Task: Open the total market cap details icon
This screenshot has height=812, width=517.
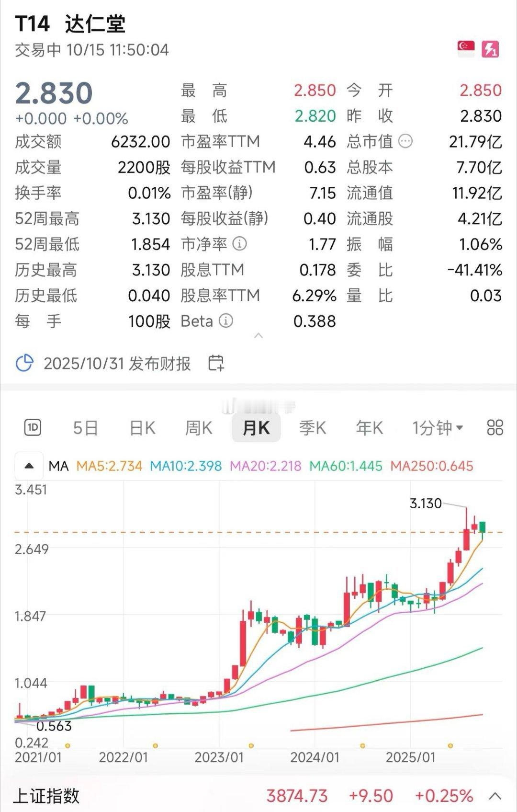Action: click(405, 141)
